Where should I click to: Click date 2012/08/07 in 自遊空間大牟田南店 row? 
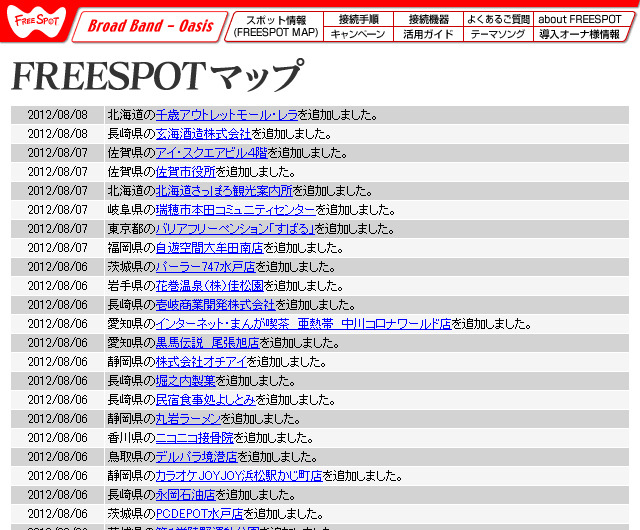58,247
